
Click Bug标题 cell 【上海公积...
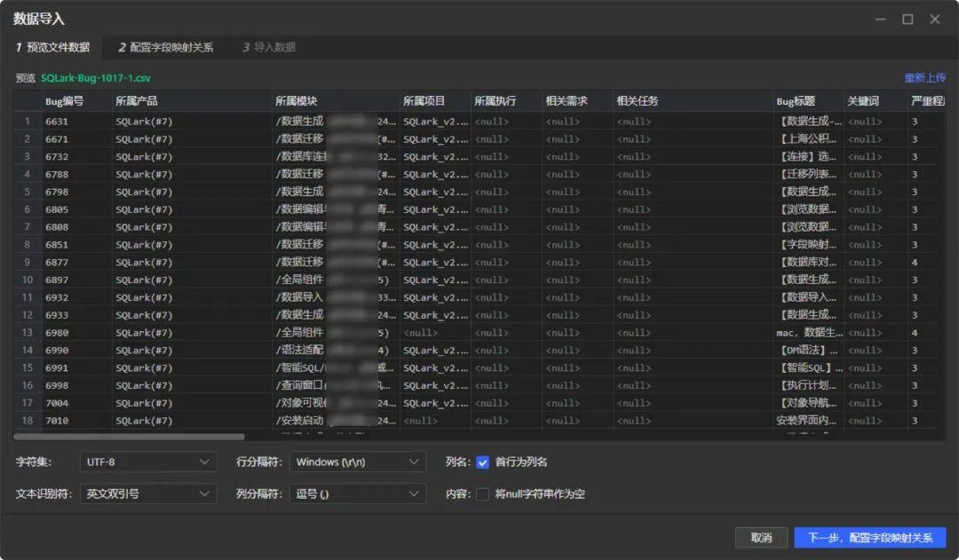coord(809,139)
